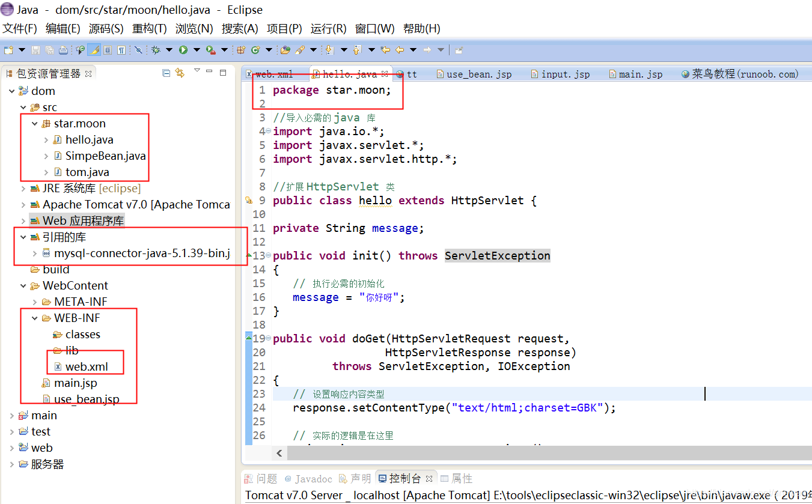Open Debug configurations dropdown arrow
This screenshot has height=504, width=812.
tap(169, 50)
